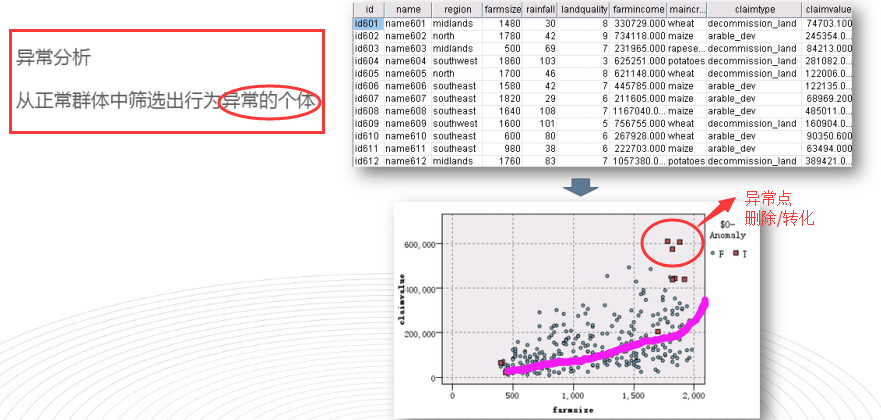Click potatoes in the id604 row
The image size is (881, 420).
coord(687,61)
